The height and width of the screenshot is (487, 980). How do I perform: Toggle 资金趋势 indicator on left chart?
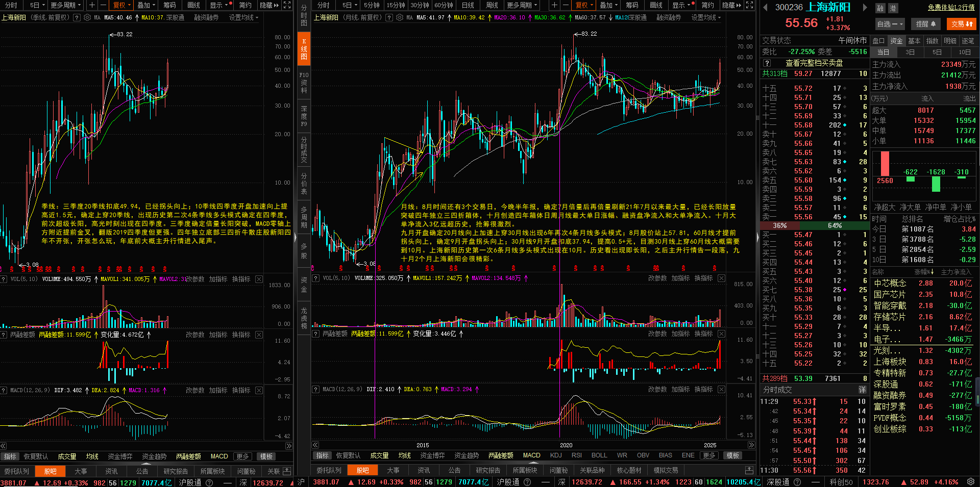point(154,456)
